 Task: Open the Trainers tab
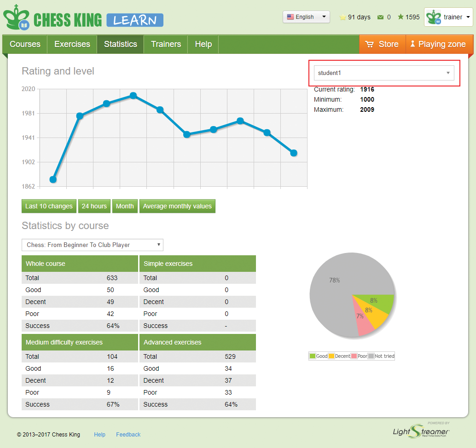point(166,44)
